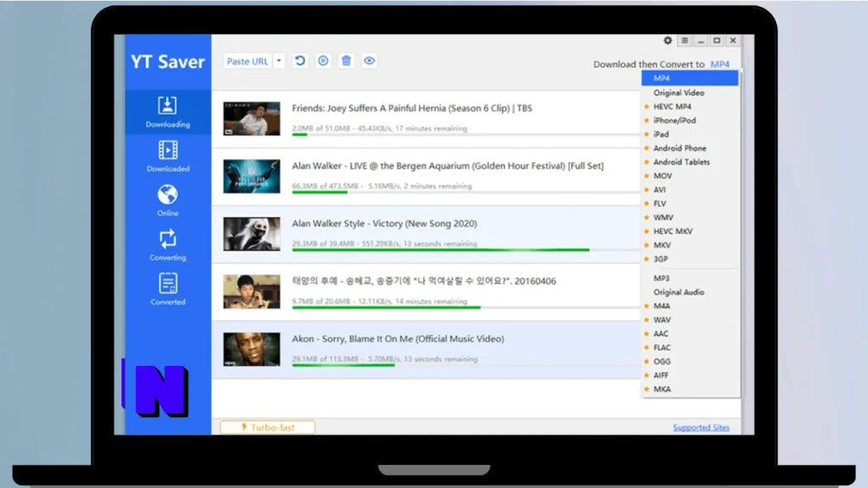The width and height of the screenshot is (868, 488).
Task: Click the YT Saver logo text
Action: point(168,61)
